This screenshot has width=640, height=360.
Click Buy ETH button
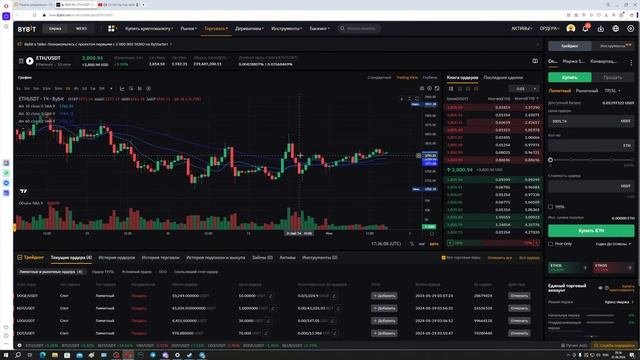click(591, 231)
